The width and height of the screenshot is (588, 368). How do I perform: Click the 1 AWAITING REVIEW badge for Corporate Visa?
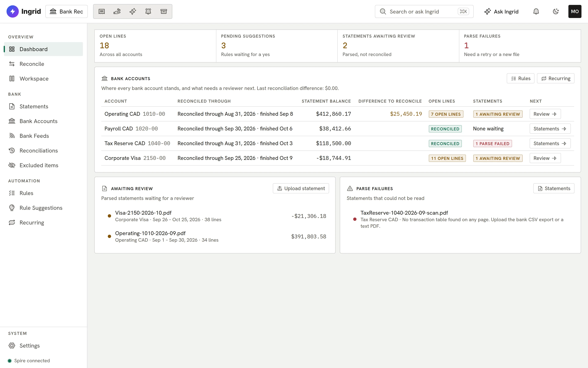tap(498, 158)
